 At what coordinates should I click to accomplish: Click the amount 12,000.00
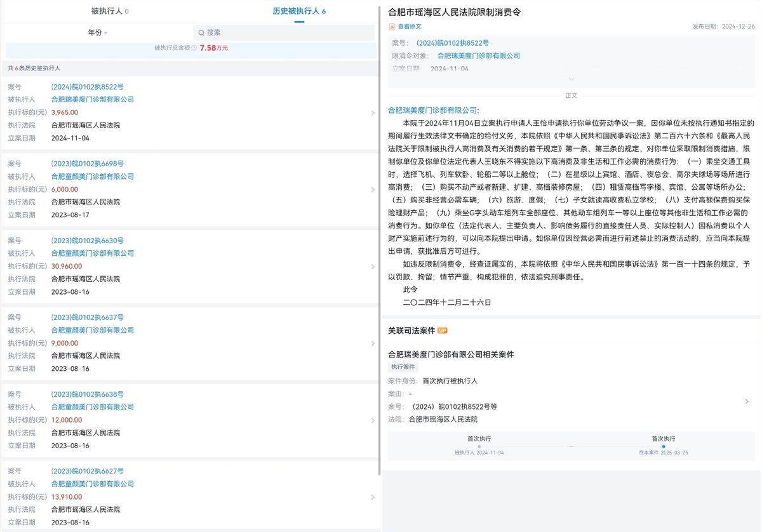[66, 420]
